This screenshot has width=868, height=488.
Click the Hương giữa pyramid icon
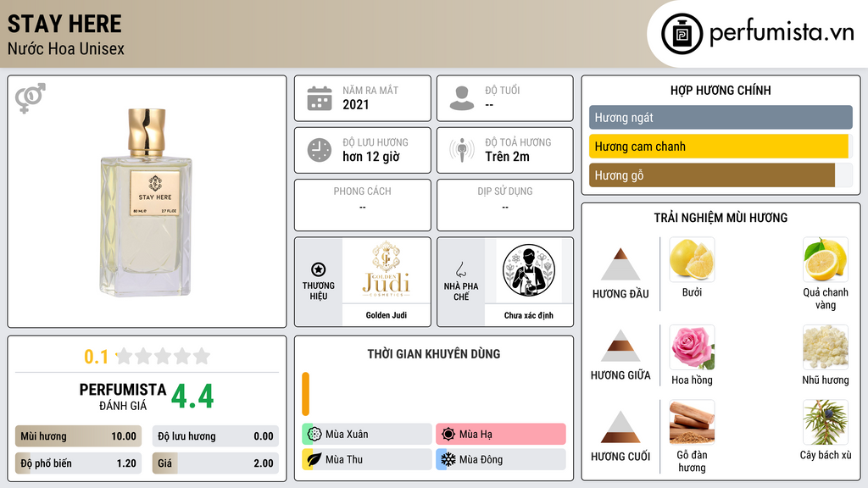pyautogui.click(x=620, y=346)
